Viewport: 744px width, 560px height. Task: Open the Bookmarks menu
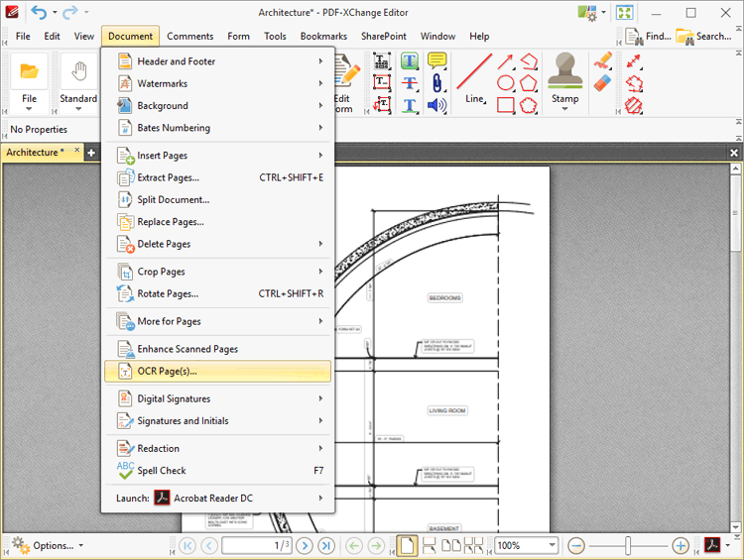323,36
